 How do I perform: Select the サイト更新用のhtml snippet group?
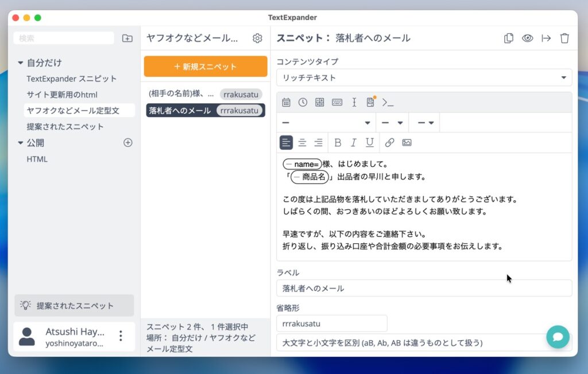pyautogui.click(x=62, y=95)
